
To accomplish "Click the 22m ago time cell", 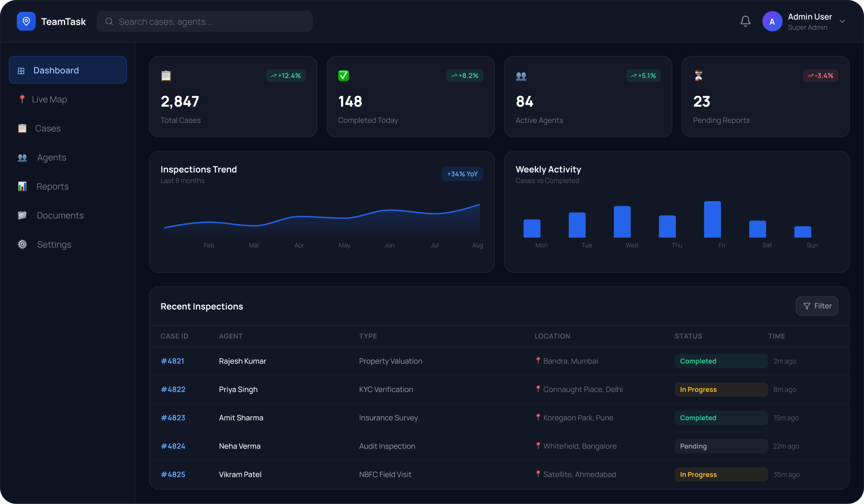I will tap(786, 446).
